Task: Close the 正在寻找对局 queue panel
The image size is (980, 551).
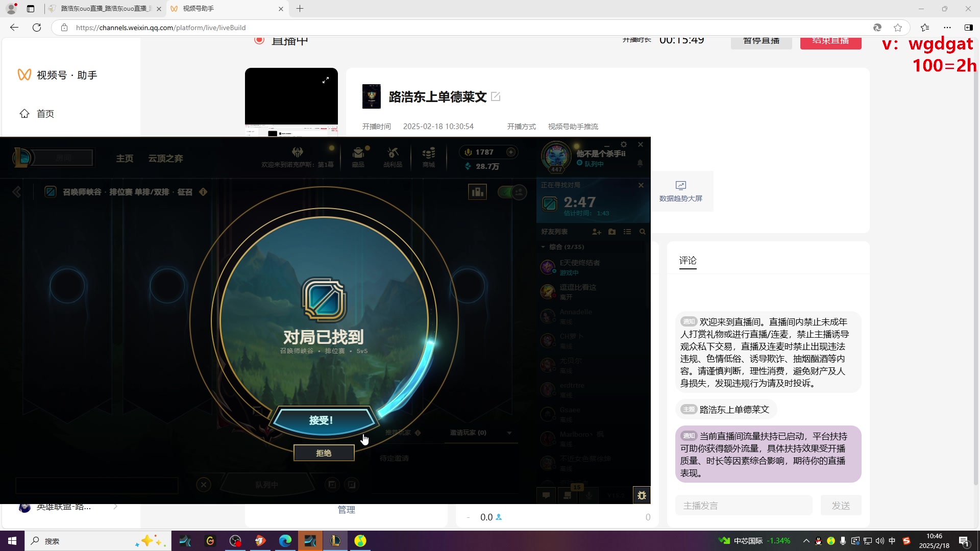Action: [x=641, y=185]
